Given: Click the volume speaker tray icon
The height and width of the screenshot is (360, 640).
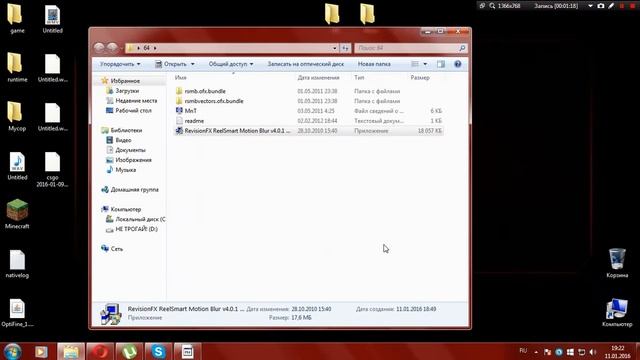Looking at the screenshot, I should pos(593,352).
